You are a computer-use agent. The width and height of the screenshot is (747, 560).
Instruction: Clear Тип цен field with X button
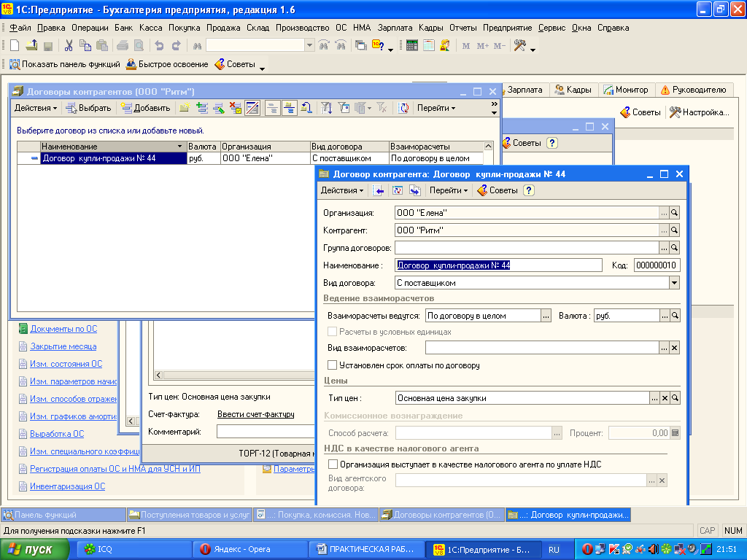point(665,398)
